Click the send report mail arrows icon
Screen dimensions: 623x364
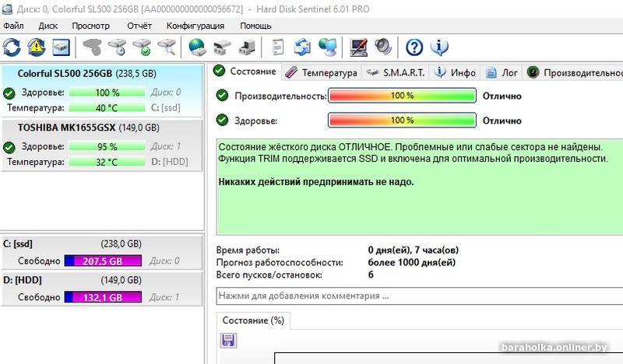302,47
